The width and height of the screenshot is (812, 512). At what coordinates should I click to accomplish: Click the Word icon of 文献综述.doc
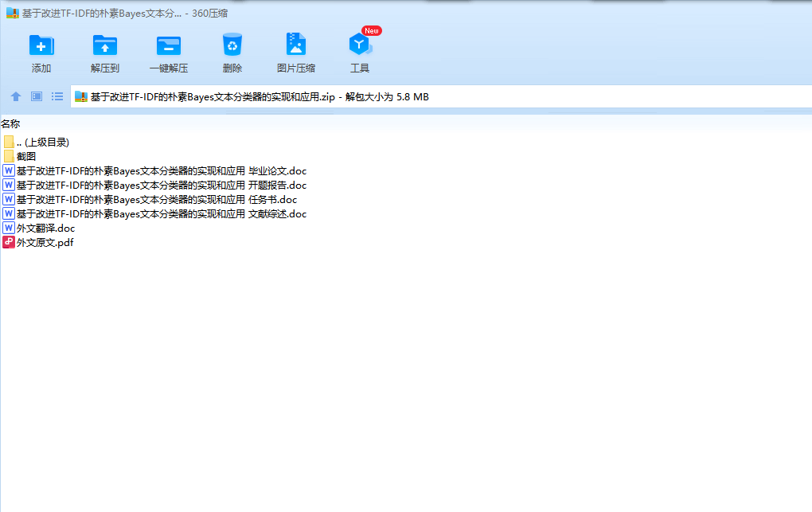click(x=8, y=213)
